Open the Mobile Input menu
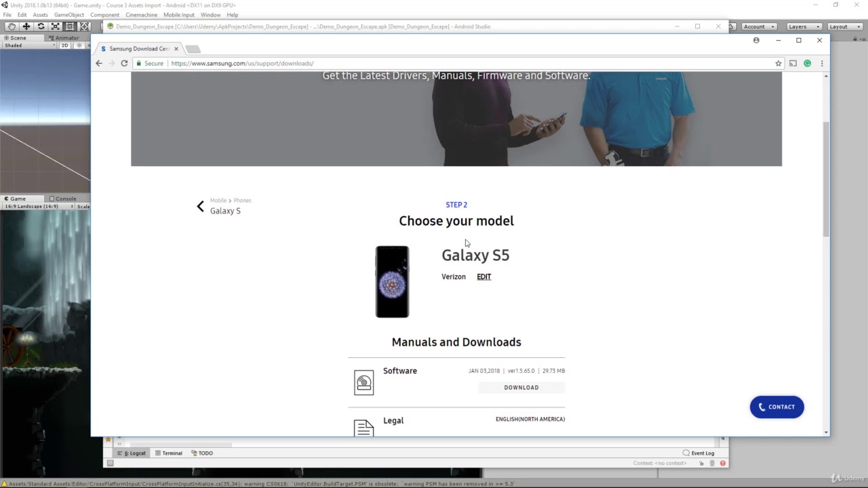 point(179,15)
